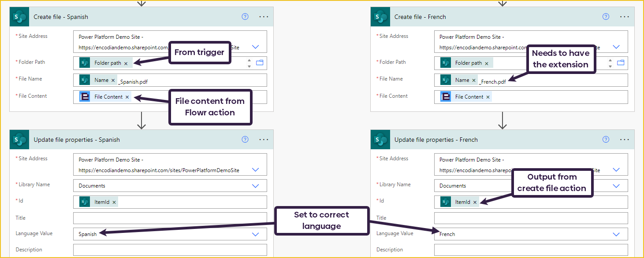Open ellipsis menu of Update file properties - French
The width and height of the screenshot is (644, 258).
[x=625, y=140]
